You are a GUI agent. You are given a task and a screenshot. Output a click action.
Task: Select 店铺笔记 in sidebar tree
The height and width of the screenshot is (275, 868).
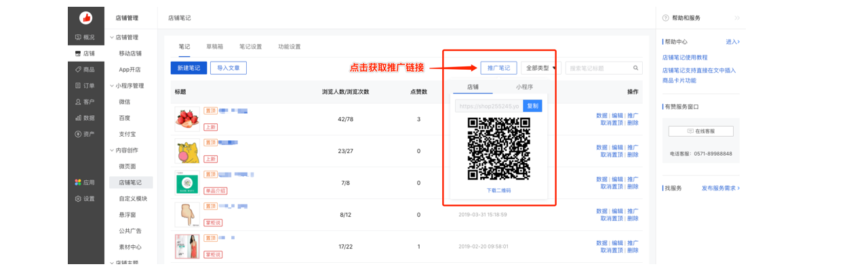(x=130, y=182)
